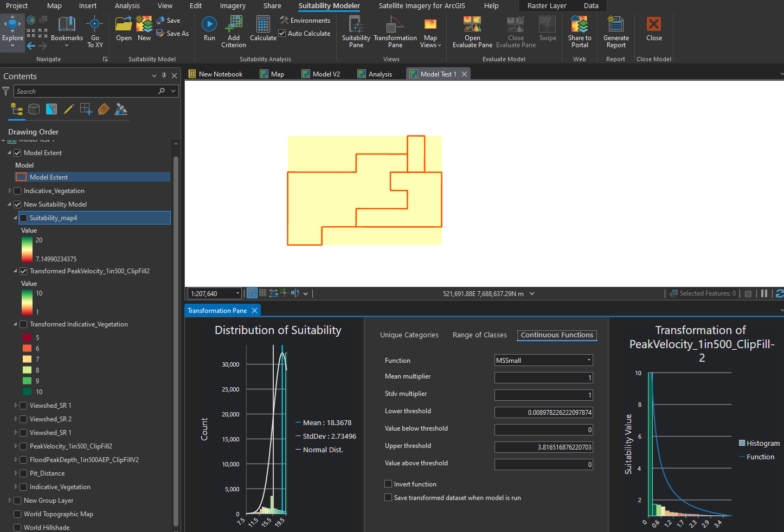
Task: Hide Transformed PeakVelocity_1in500_ClipFill2 layer
Action: click(x=23, y=271)
